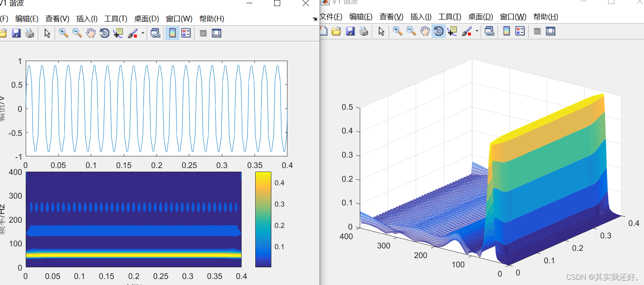Open 桌面(D) menu in left figure
Image resolution: width=644 pixels, height=285 pixels.
click(147, 19)
